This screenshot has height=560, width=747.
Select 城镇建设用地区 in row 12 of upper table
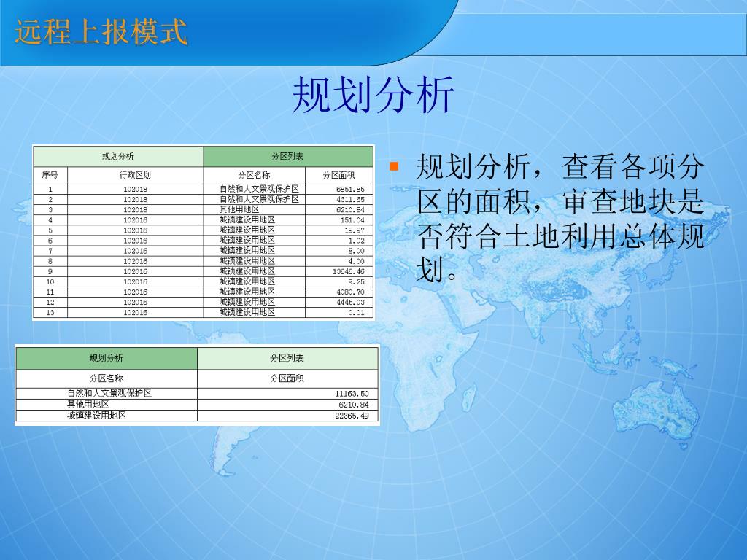pyautogui.click(x=247, y=302)
